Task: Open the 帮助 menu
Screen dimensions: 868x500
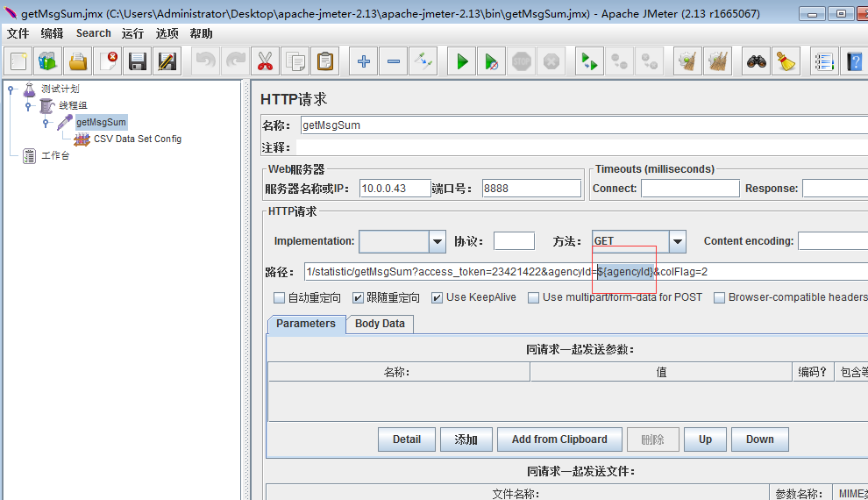Action: click(x=201, y=34)
